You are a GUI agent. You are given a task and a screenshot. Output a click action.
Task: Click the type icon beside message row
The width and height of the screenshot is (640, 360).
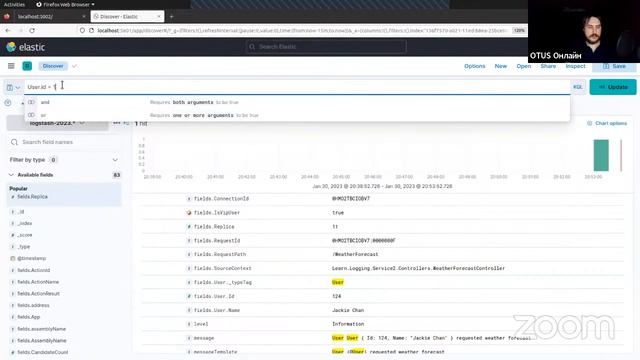point(189,338)
